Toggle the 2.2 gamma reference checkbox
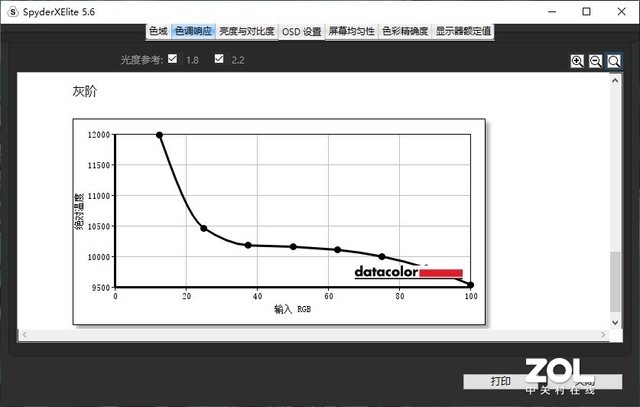 coord(219,59)
